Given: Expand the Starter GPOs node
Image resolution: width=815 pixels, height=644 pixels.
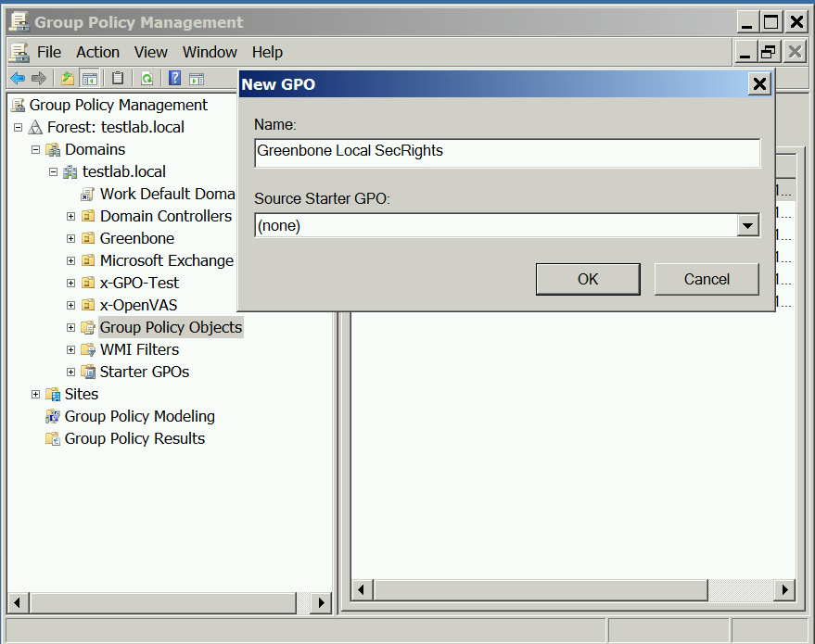Looking at the screenshot, I should coord(71,373).
